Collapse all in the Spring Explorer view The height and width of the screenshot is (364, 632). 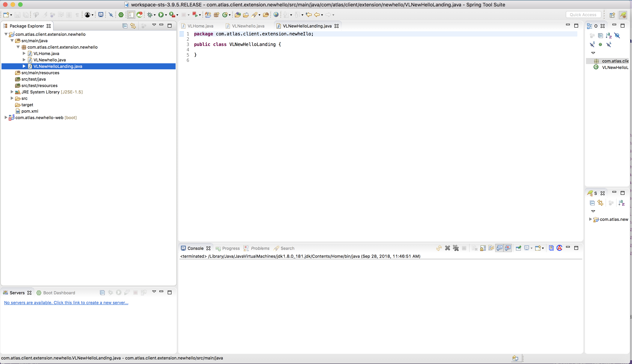point(592,203)
